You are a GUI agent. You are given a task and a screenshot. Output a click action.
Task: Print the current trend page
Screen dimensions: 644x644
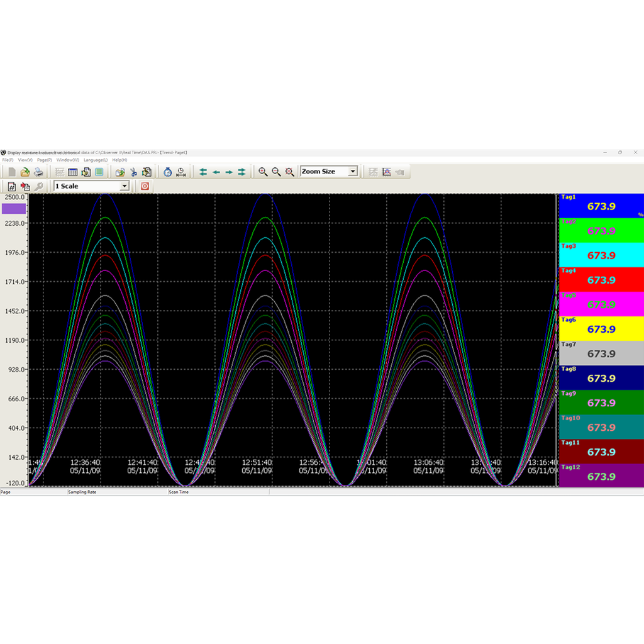37,172
